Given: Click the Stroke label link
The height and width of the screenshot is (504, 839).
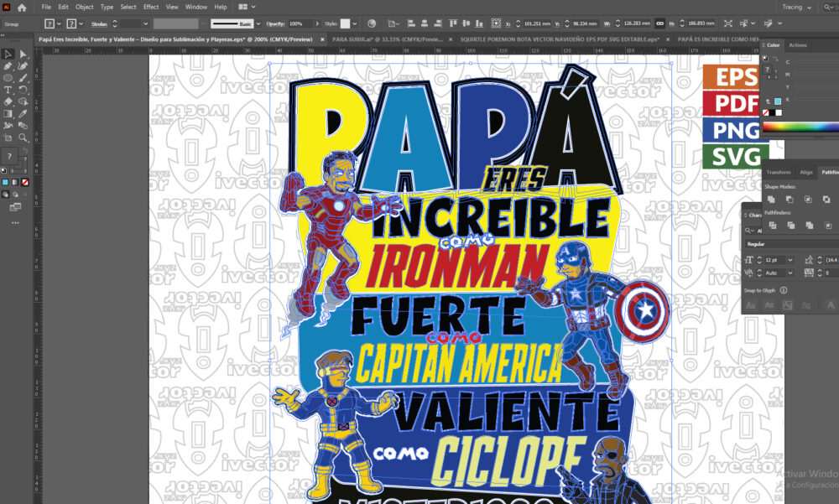Looking at the screenshot, I should 99,24.
